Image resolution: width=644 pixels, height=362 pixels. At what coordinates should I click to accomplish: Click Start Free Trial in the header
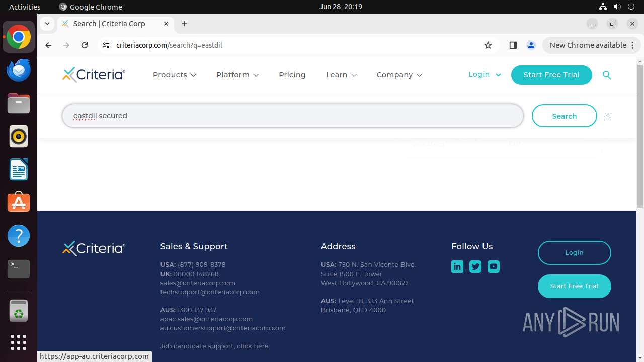click(x=551, y=75)
